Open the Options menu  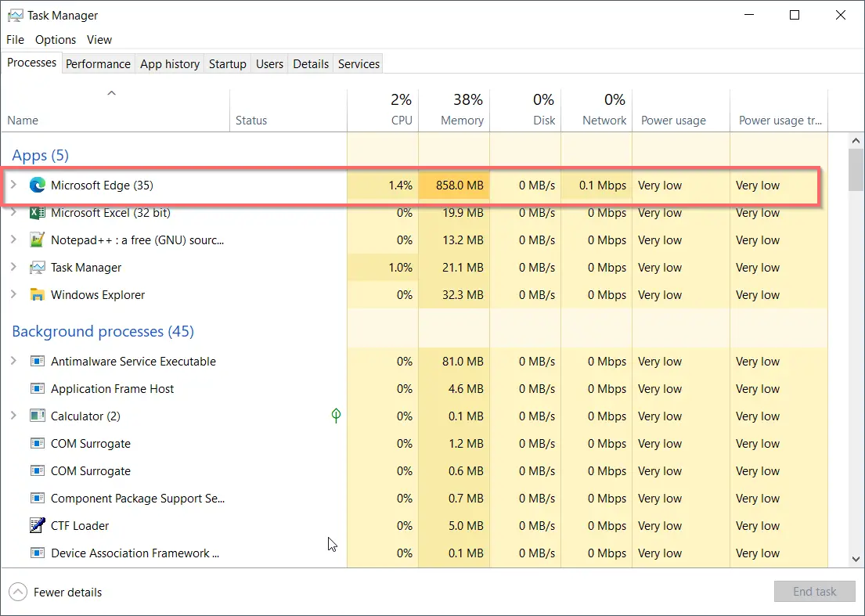coord(56,40)
